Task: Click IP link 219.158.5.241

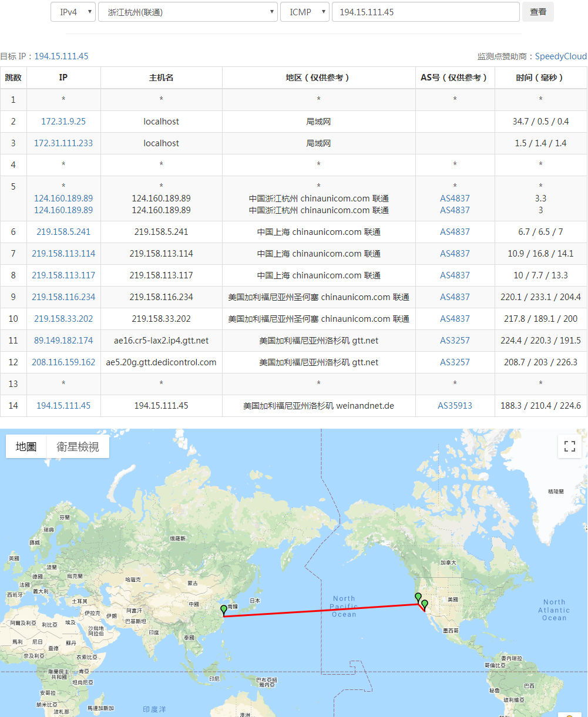Action: pos(63,232)
